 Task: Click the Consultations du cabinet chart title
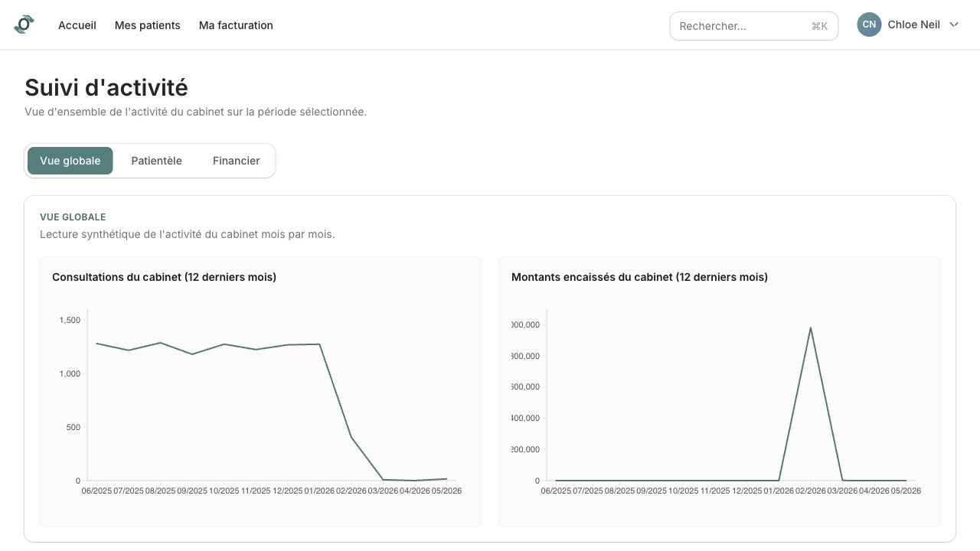164,277
